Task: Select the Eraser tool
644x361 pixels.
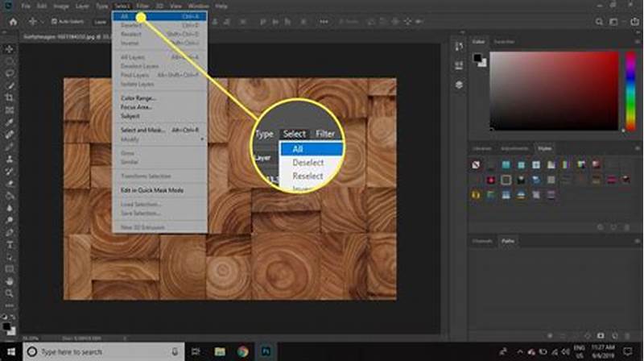Action: click(9, 184)
